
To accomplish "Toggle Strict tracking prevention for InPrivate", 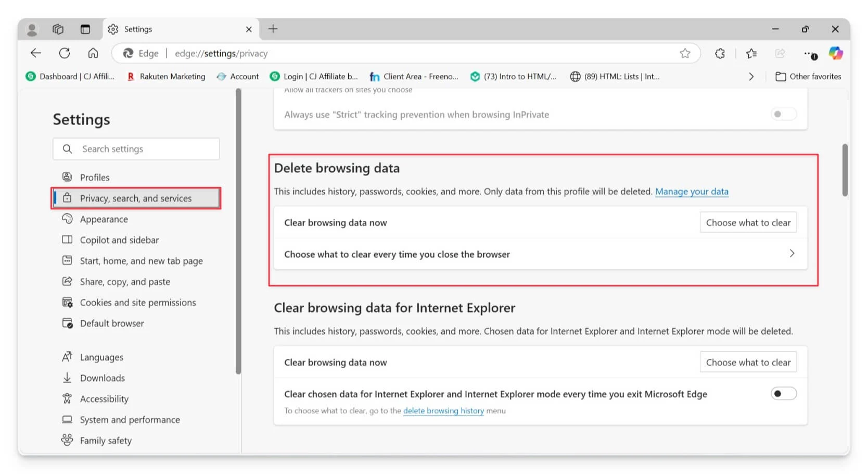I will (x=783, y=114).
